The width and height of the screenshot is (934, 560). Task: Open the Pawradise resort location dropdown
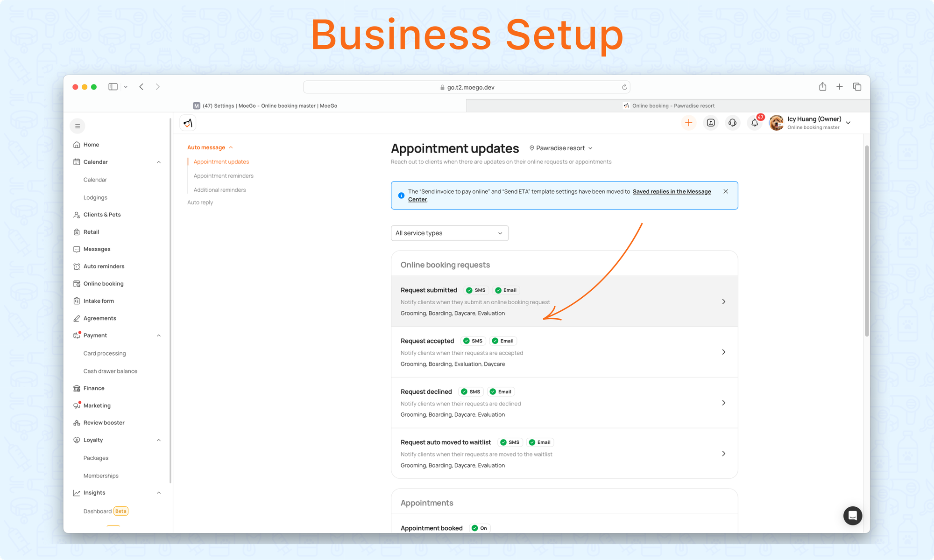[560, 148]
